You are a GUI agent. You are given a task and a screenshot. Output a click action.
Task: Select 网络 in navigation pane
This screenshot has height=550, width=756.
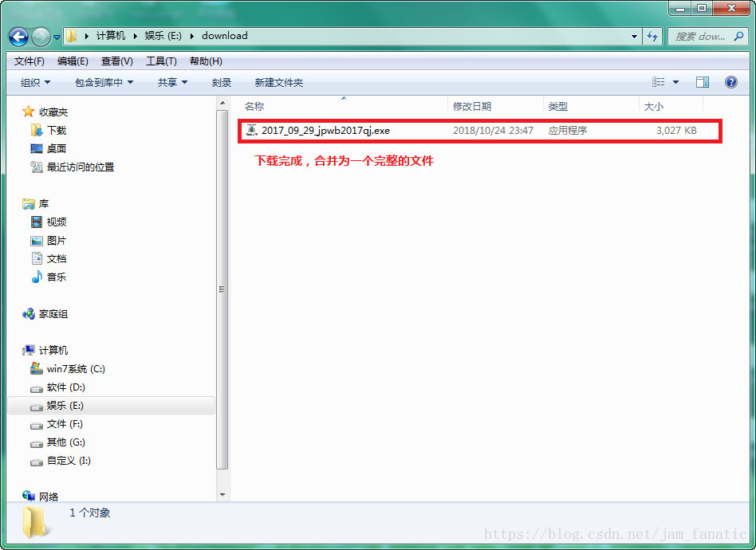click(48, 497)
